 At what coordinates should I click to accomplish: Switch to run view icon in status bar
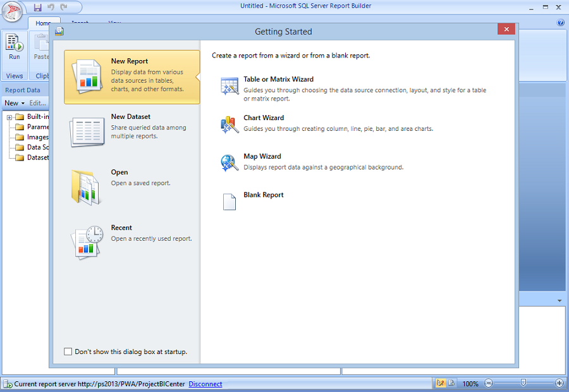[x=451, y=383]
